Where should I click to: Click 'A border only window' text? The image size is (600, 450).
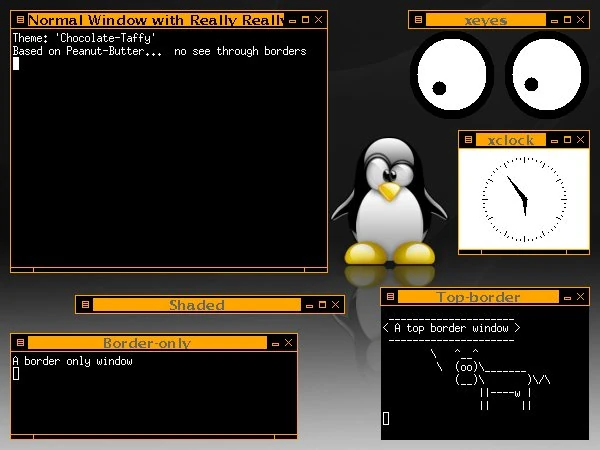click(72, 361)
